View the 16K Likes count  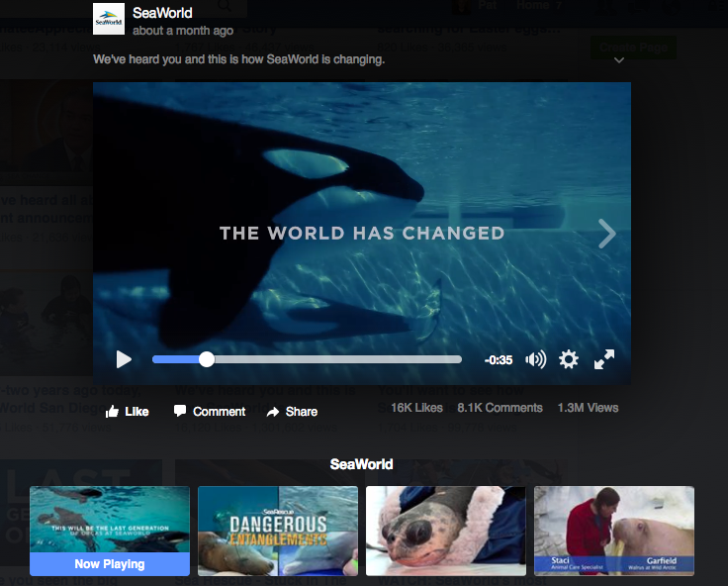tap(416, 408)
